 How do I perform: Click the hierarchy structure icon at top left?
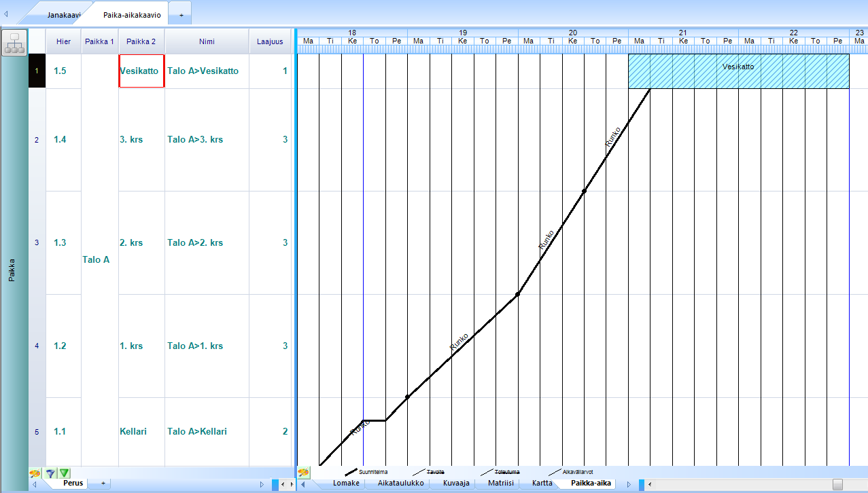coord(15,42)
